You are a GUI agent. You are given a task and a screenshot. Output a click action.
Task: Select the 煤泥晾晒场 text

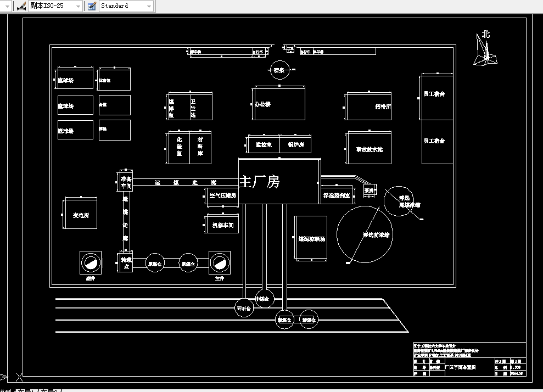[x=311, y=239]
